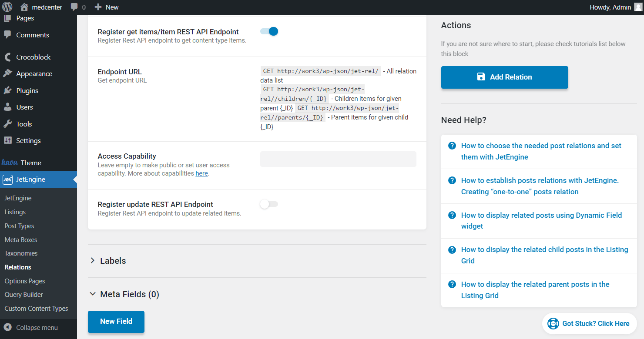Click the Collapse menu arrow icon
Viewport: 644px width, 339px height.
7,327
